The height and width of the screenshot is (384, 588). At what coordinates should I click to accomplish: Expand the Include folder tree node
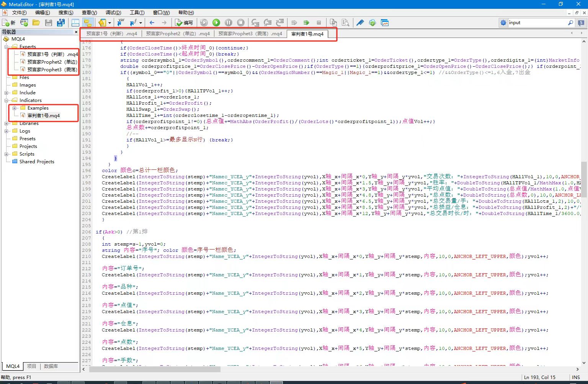[x=7, y=93]
